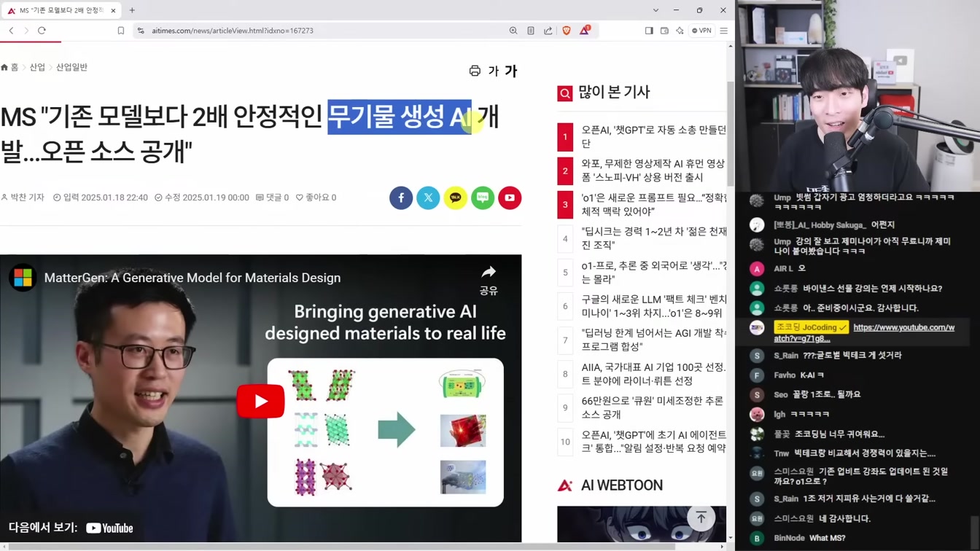The height and width of the screenshot is (551, 980).
Task: Click the 많이 본 기사 search icon
Action: coord(565,93)
